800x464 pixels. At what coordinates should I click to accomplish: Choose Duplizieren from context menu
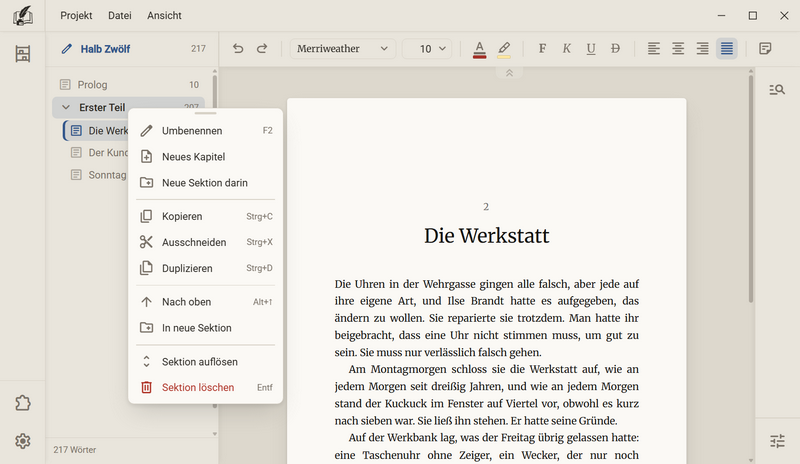206,268
